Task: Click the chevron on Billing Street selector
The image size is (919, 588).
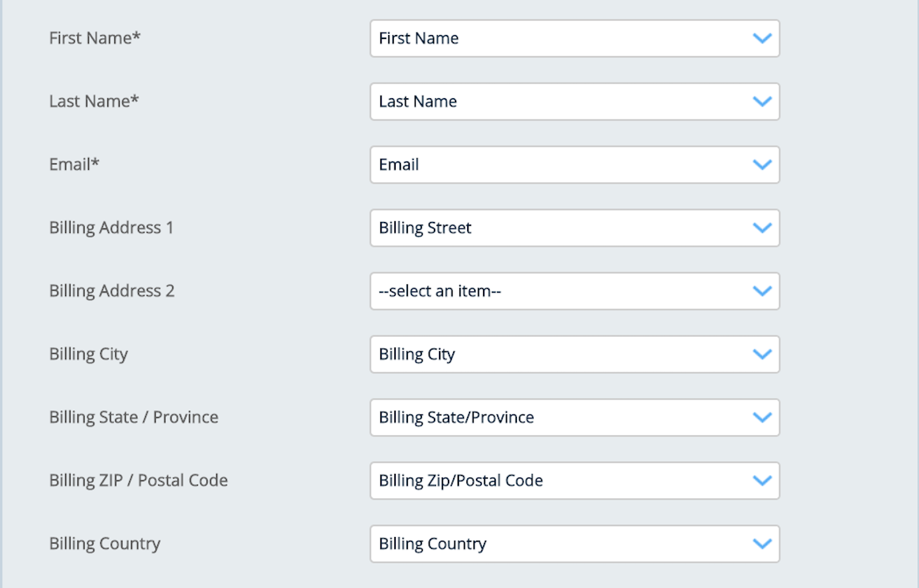Action: (x=762, y=228)
